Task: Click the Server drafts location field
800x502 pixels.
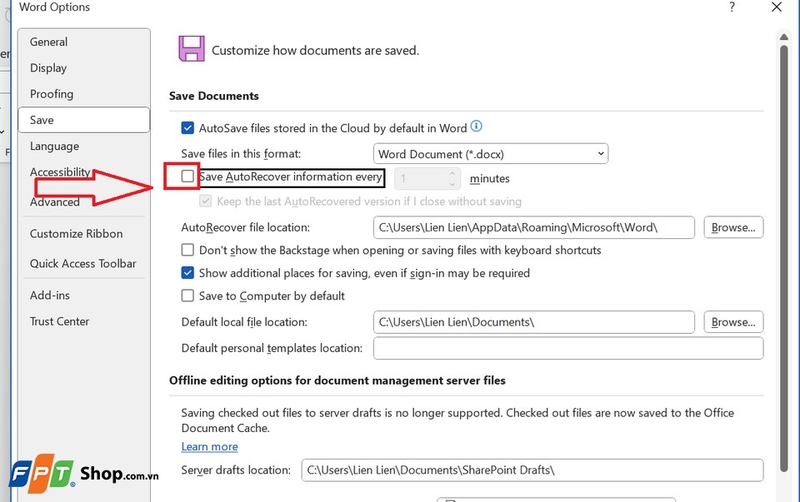Action: [532, 470]
